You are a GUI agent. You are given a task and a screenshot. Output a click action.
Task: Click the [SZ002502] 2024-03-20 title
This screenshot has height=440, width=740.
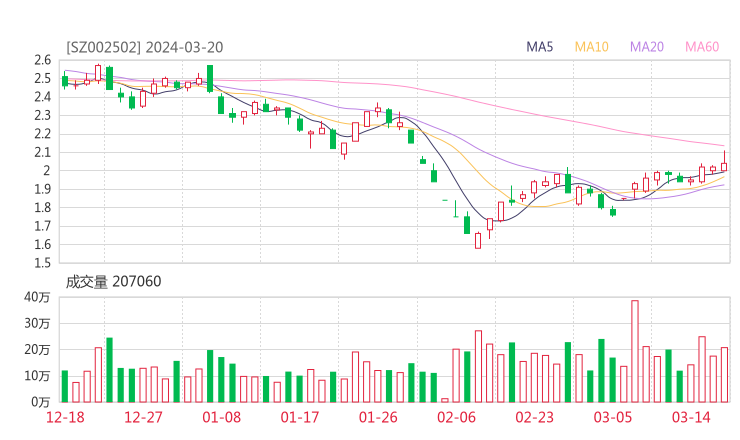144,47
